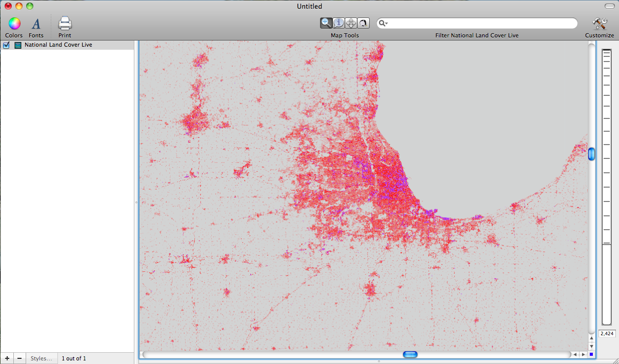Screen dimensions: 619x364
Task: Open the search field's magnifier dropdown
Action: pyautogui.click(x=383, y=23)
